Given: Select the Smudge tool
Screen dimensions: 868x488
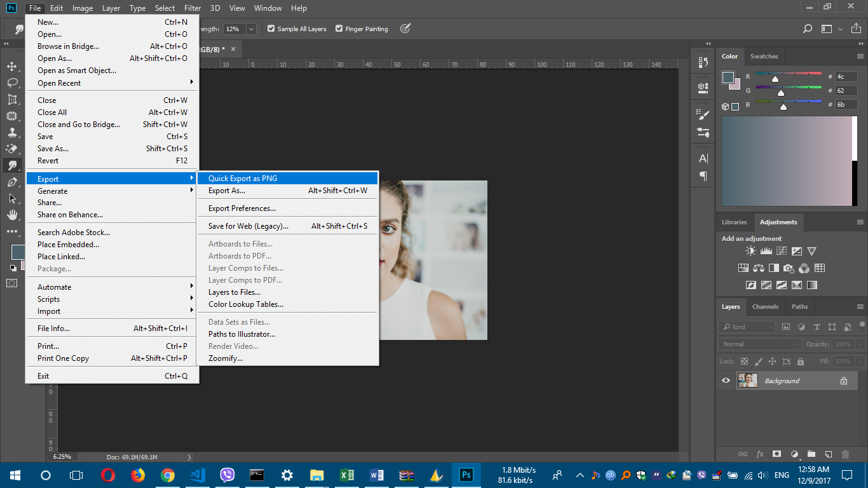Looking at the screenshot, I should pyautogui.click(x=12, y=166).
